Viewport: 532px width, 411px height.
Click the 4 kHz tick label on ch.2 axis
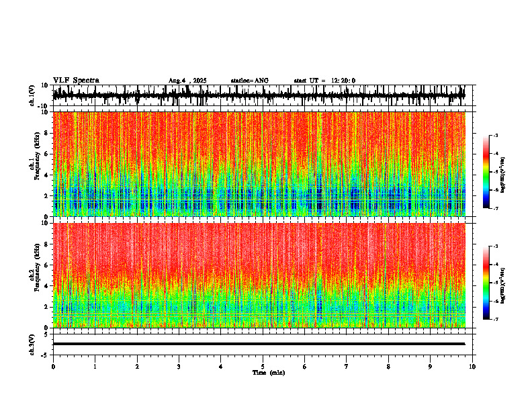(x=47, y=286)
